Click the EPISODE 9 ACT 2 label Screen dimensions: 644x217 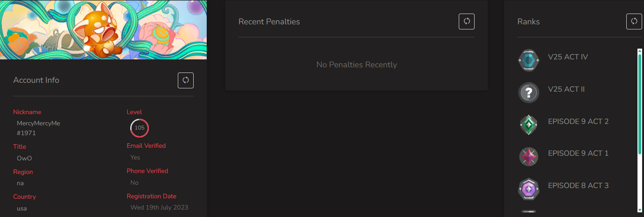click(578, 122)
